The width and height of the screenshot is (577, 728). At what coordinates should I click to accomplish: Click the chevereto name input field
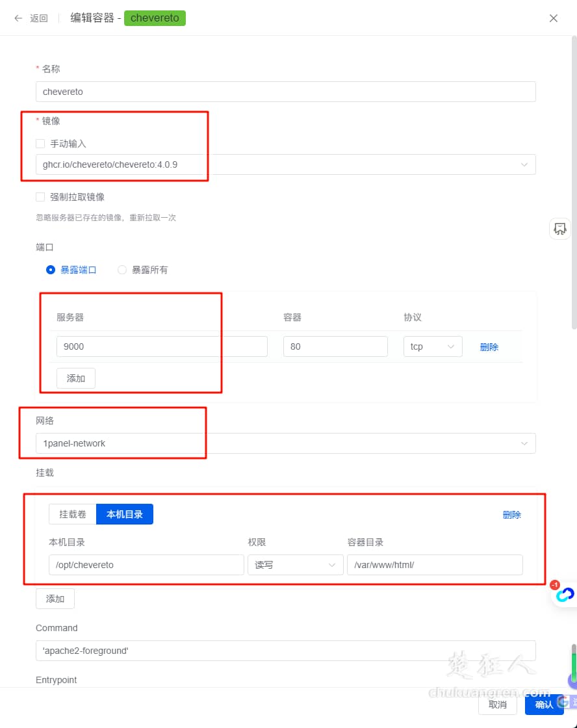(286, 92)
